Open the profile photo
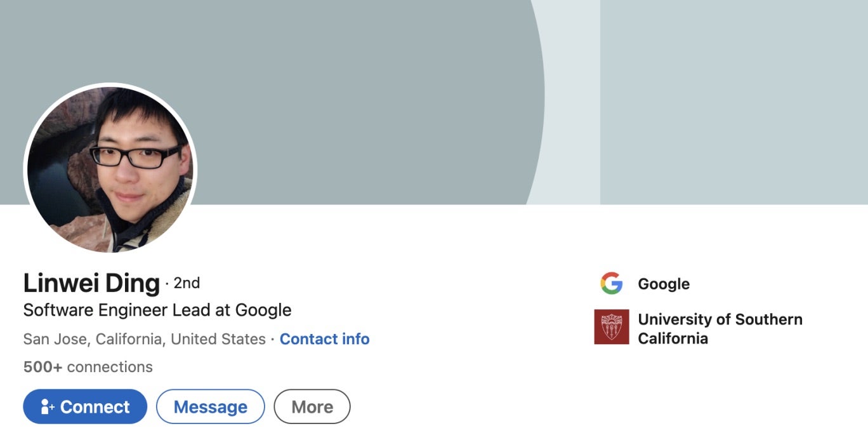 click(110, 170)
